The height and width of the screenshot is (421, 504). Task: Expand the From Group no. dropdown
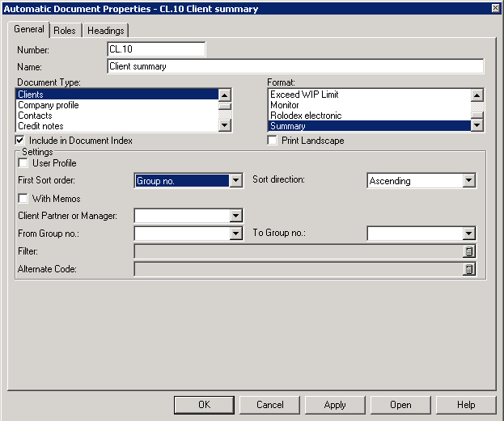[x=235, y=234]
